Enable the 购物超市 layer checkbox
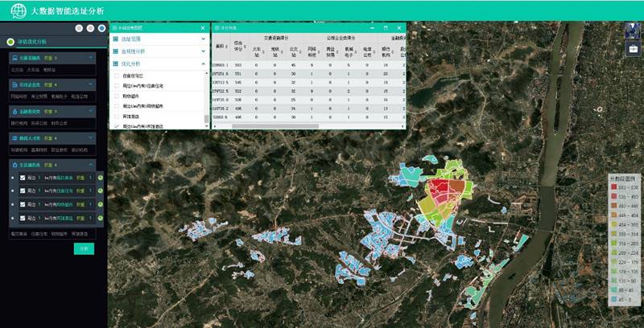 (x=117, y=96)
